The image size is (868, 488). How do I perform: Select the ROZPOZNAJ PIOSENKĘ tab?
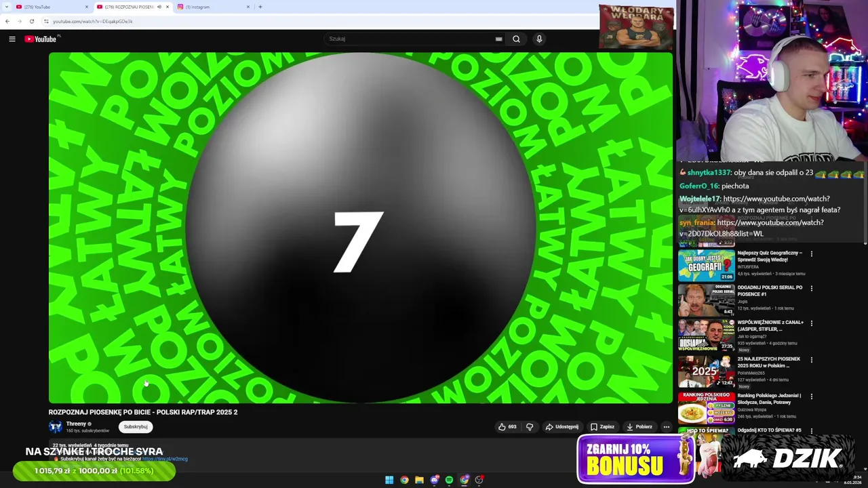129,7
